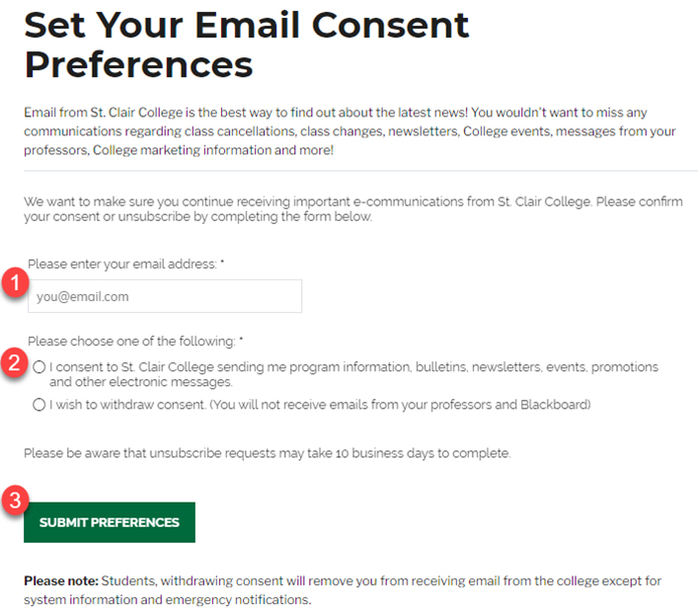The image size is (698, 616).
Task: Click the asterisk after the email address label
Action: (x=222, y=264)
